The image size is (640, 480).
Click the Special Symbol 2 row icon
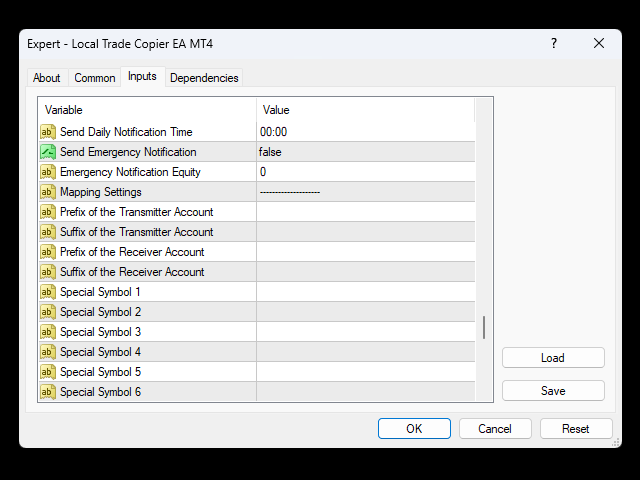48,312
